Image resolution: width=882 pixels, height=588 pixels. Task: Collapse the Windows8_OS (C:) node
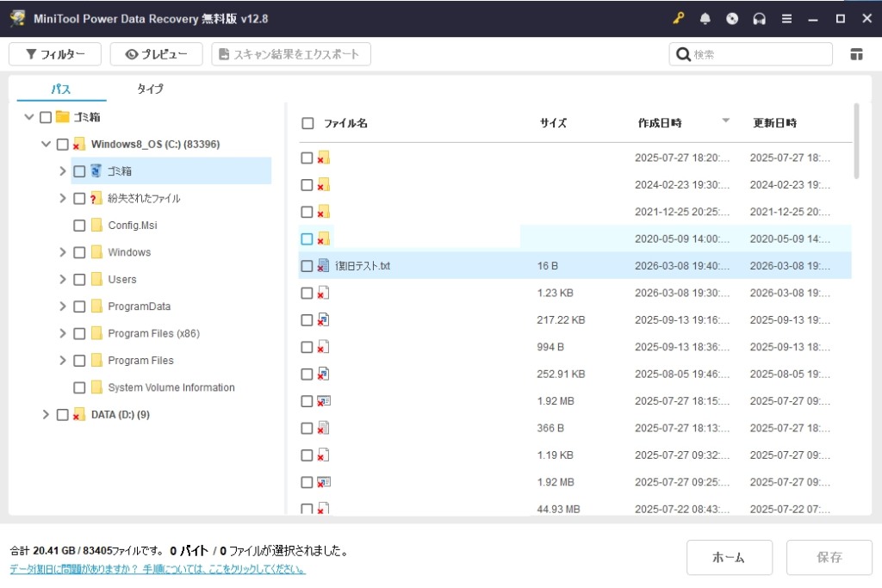46,145
